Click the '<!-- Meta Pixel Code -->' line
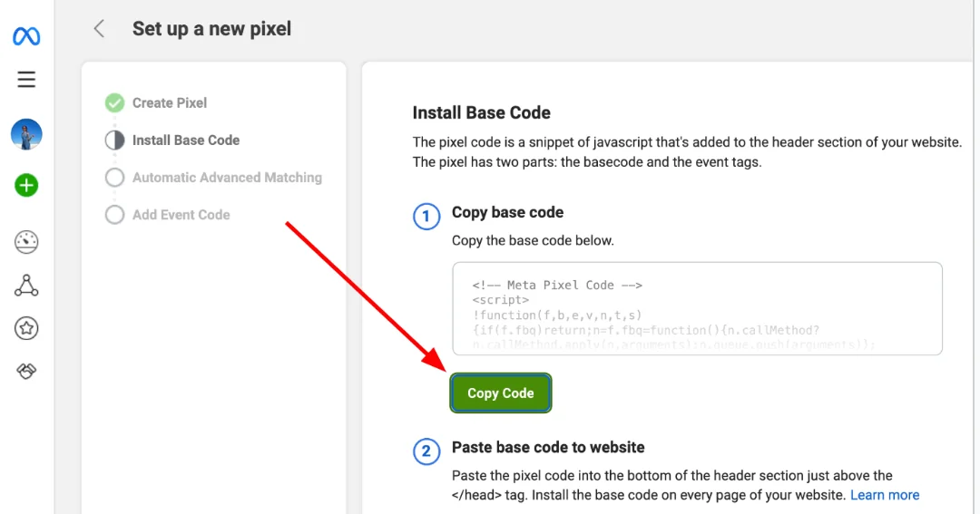Screen dimensions: 980x514 pyautogui.click(x=557, y=286)
